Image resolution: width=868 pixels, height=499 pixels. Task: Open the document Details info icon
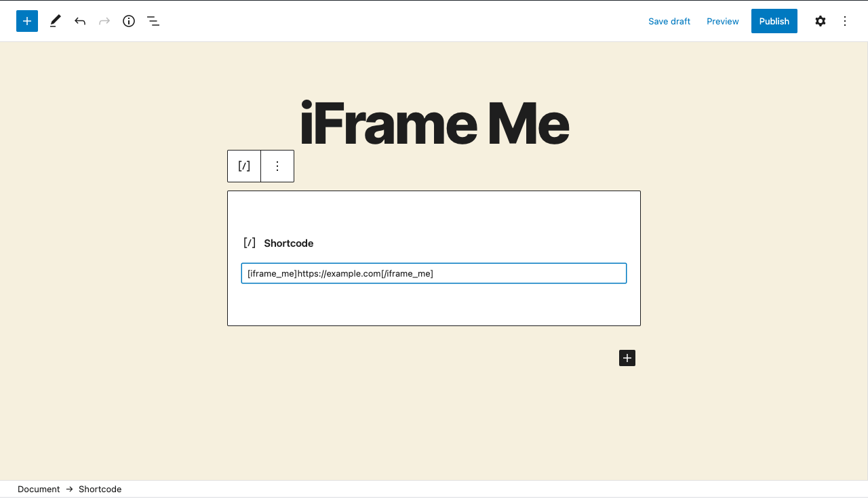tap(129, 21)
